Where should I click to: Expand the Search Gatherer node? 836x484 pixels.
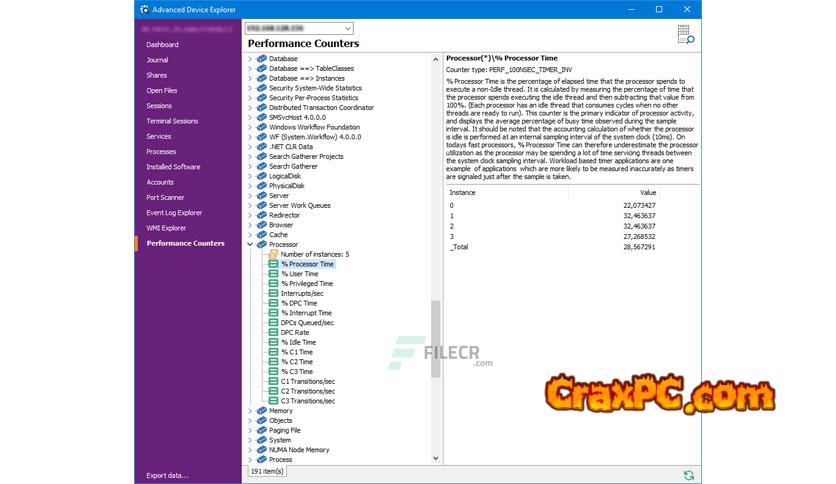click(250, 166)
